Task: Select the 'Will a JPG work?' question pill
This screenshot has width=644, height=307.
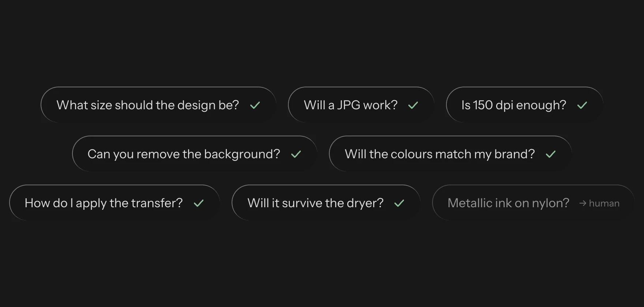Action: coord(361,105)
